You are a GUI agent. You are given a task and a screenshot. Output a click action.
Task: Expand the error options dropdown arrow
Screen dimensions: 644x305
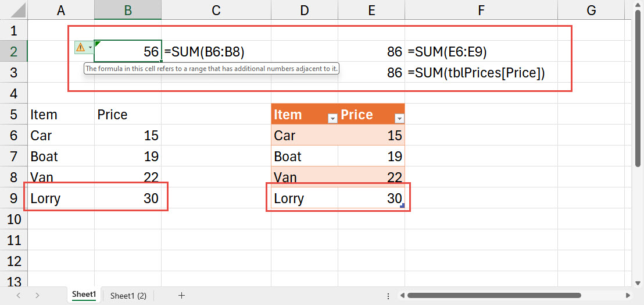(x=90, y=47)
